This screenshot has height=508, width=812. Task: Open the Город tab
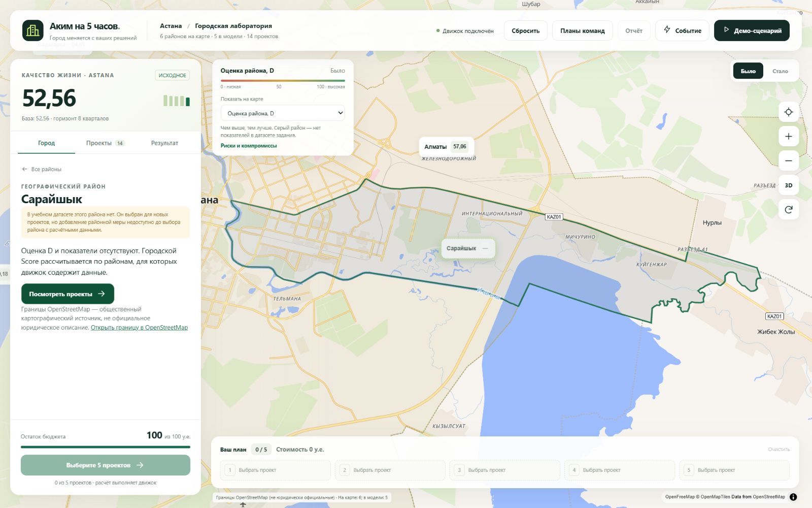tap(46, 143)
